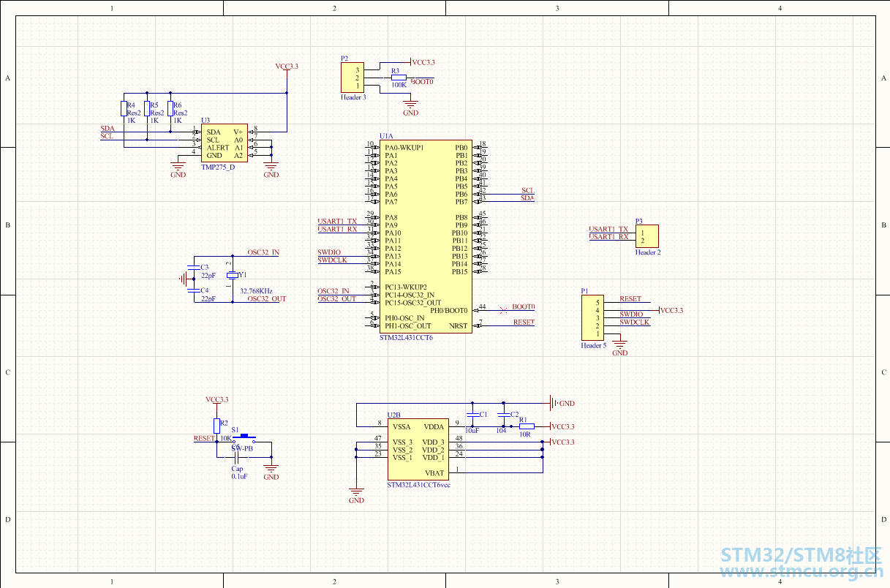Click the SWDCLK label on Header 5
The image size is (890, 588).
coord(635,322)
